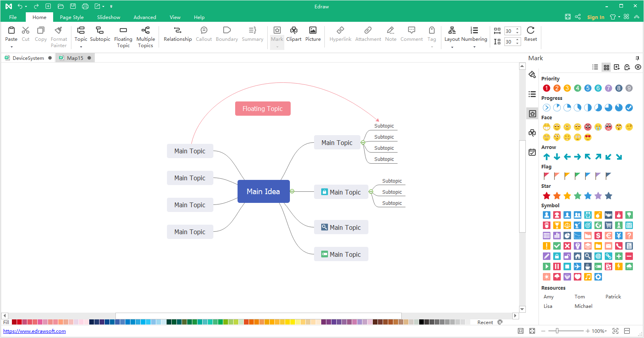Switch to the DeviceSystem document tab
This screenshot has width=644, height=338.
(28, 58)
